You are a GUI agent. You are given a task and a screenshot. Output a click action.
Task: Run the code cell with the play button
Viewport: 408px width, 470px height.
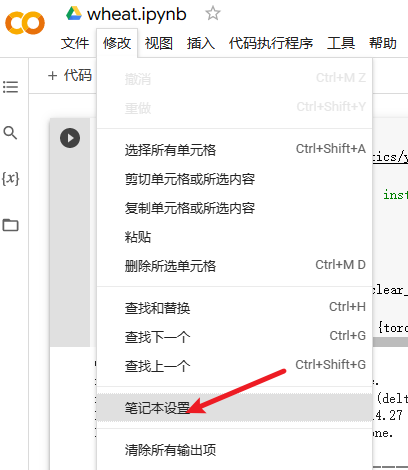pos(70,138)
